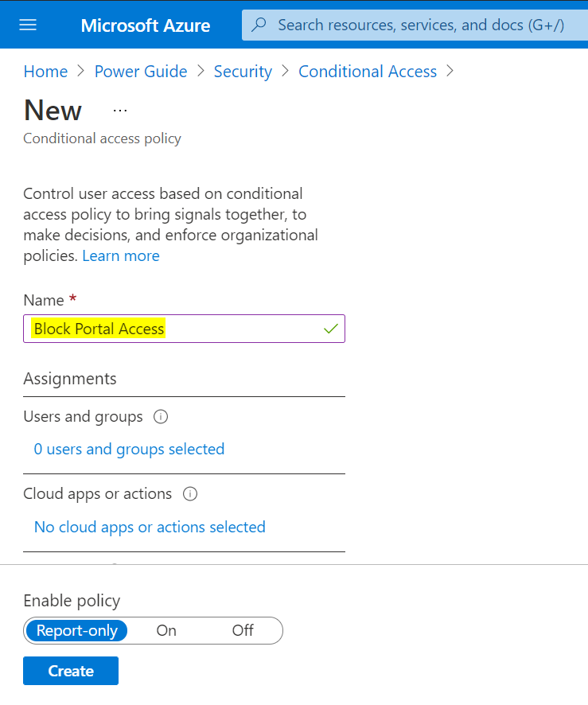The width and height of the screenshot is (588, 705).
Task: Go to Home breadcrumb
Action: [x=45, y=72]
